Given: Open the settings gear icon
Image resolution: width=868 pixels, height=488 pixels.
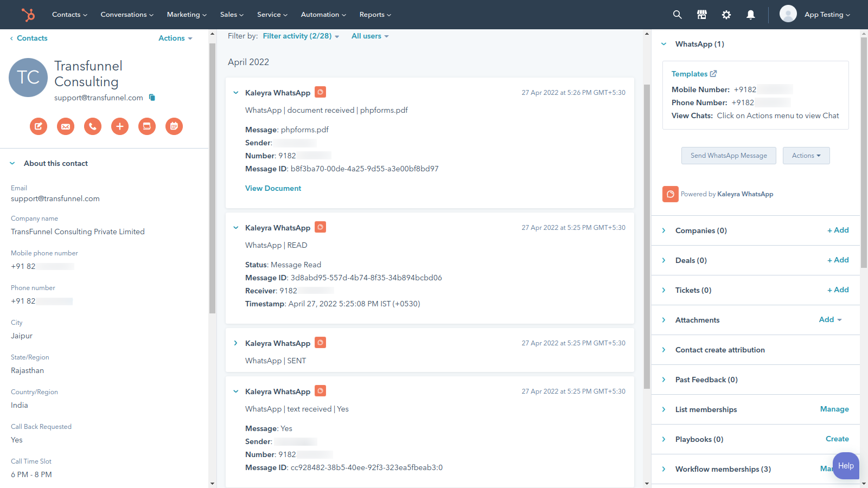Looking at the screenshot, I should point(726,15).
